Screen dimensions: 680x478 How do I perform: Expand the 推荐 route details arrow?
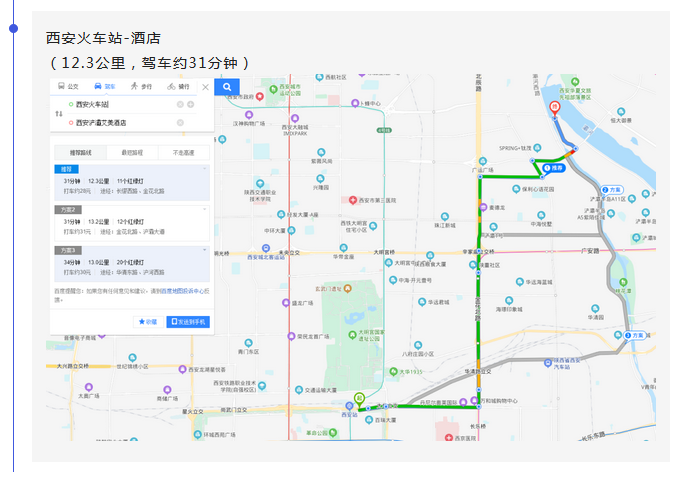pos(205,169)
